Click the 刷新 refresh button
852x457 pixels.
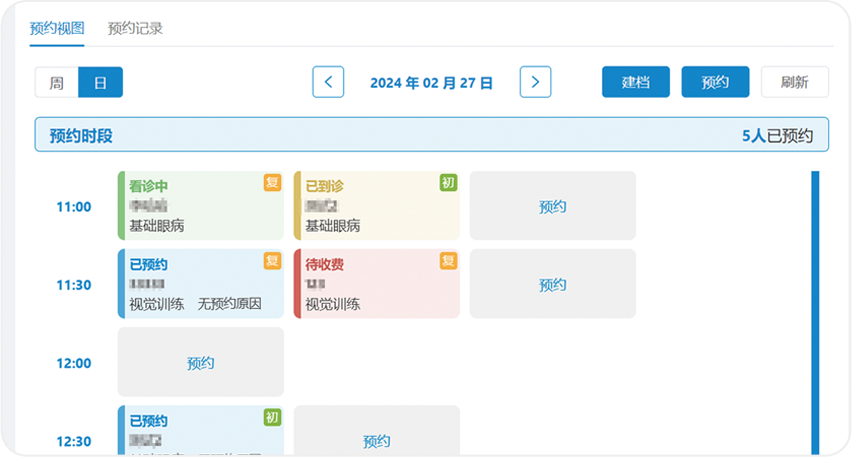point(794,82)
